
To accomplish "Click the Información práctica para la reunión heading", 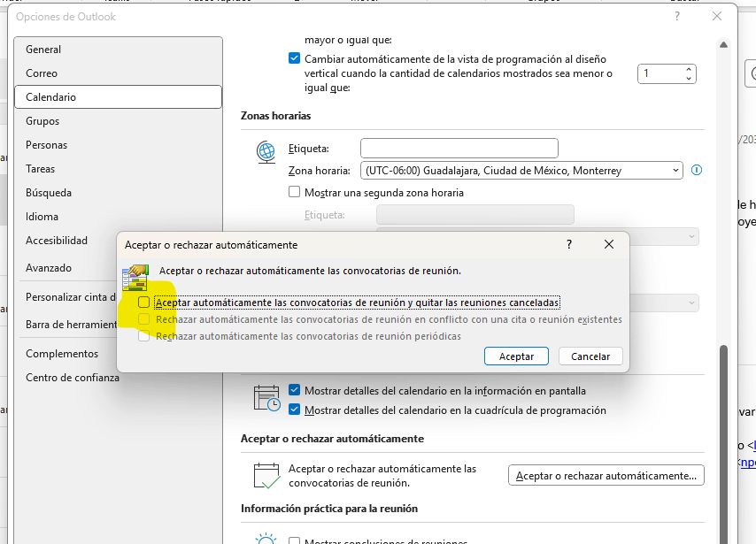I will pyautogui.click(x=329, y=509).
